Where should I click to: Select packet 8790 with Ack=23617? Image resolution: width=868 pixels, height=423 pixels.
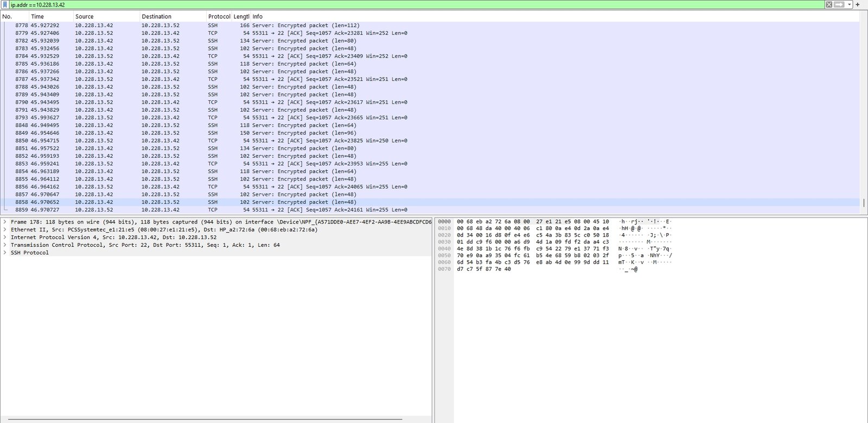430,102
